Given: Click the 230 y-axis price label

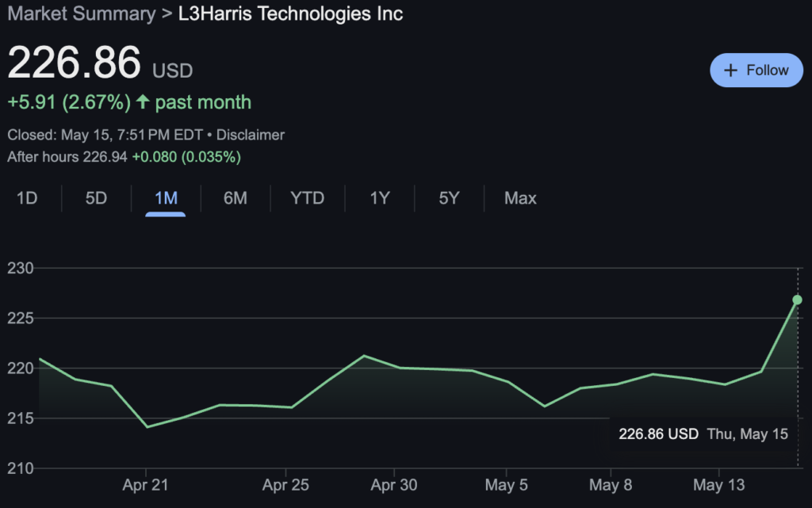Looking at the screenshot, I should pyautogui.click(x=20, y=268).
